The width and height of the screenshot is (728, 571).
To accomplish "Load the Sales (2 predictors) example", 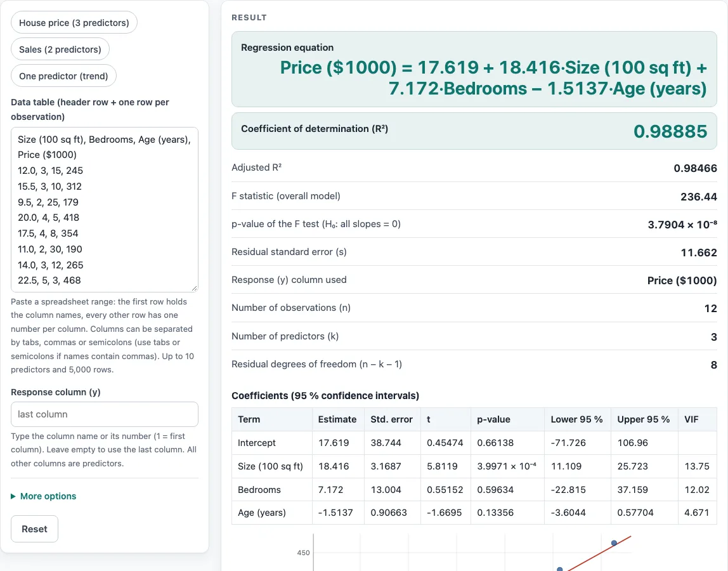I will [x=60, y=49].
